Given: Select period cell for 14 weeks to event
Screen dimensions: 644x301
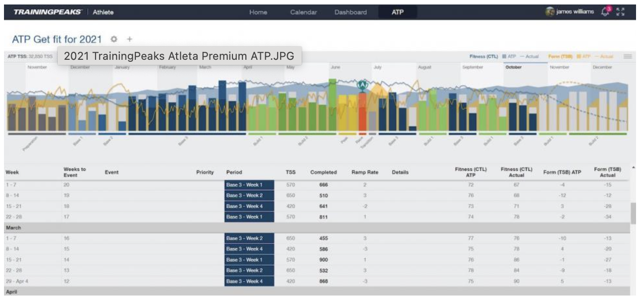Looking at the screenshot, I should tap(249, 260).
